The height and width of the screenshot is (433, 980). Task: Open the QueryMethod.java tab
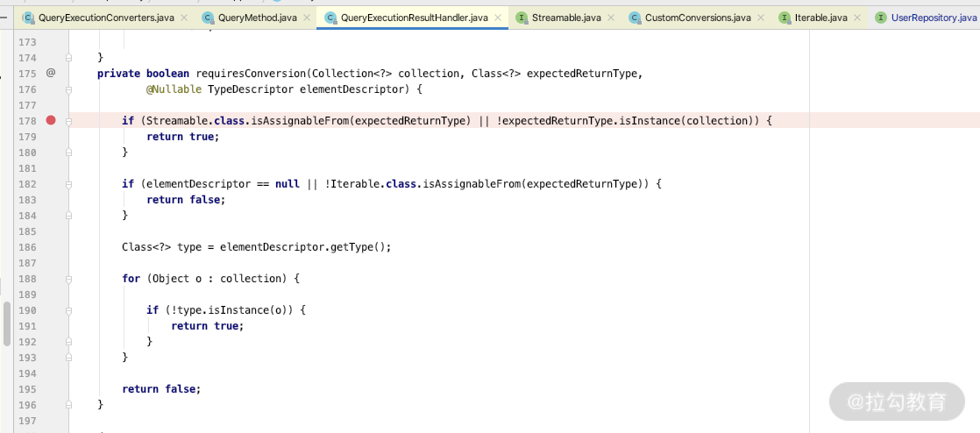click(x=257, y=18)
